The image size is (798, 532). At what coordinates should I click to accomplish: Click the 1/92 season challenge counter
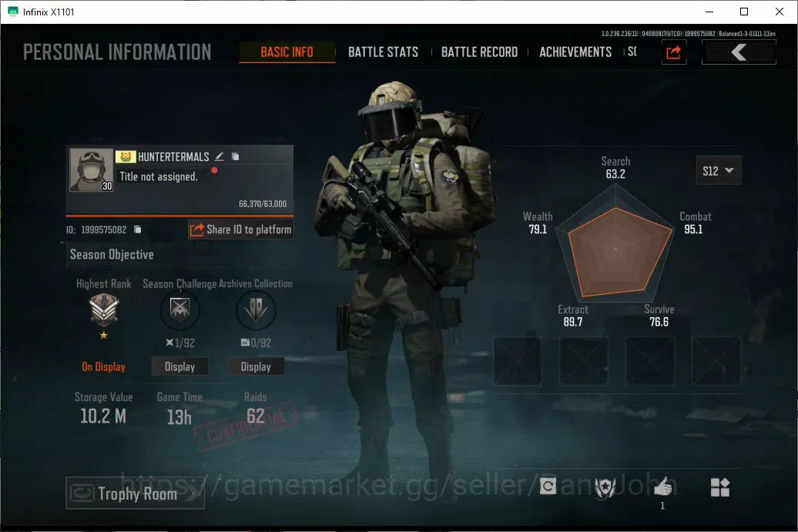tap(180, 343)
